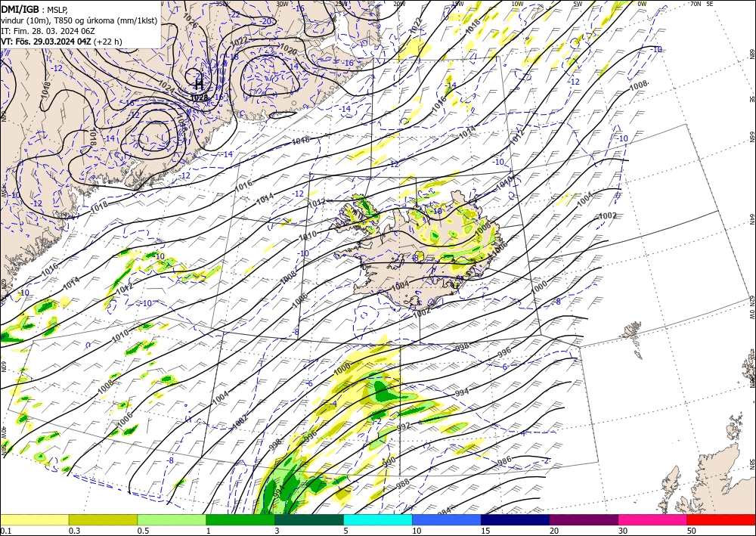Click the 64N latitude label on the right edge

[x=751, y=219]
